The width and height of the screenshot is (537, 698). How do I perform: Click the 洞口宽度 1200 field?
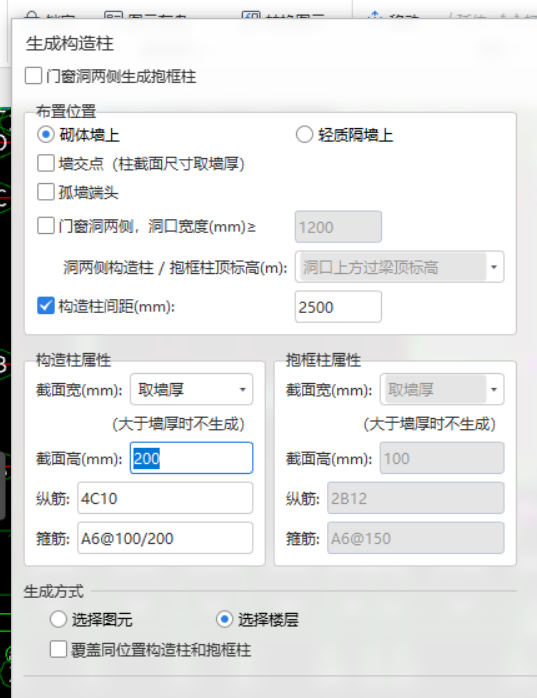pyautogui.click(x=338, y=227)
